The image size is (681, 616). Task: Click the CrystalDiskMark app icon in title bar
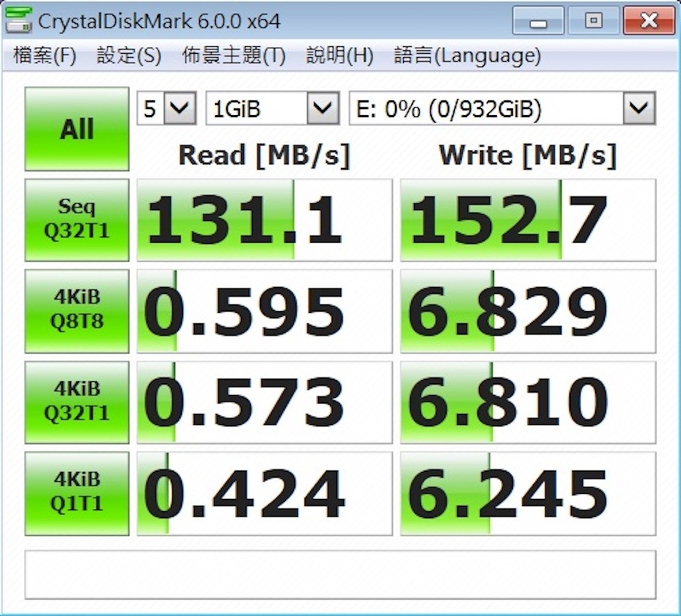[x=18, y=20]
